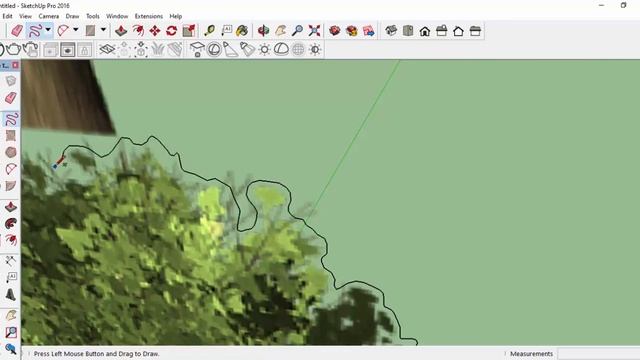Click the rectangle light icon

click(x=197, y=49)
